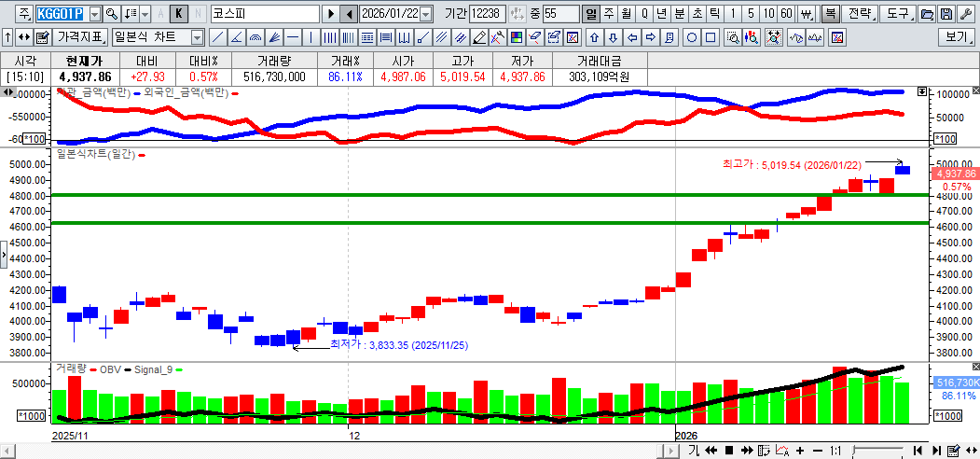Click the save chart floppy disk icon
This screenshot has height=459, width=980.
pyautogui.click(x=946, y=14)
